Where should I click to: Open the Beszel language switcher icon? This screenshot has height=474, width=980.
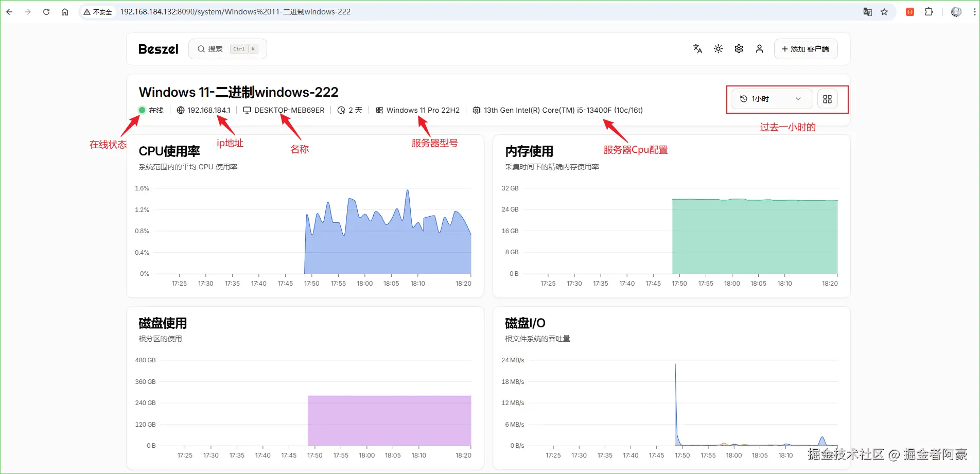[697, 49]
